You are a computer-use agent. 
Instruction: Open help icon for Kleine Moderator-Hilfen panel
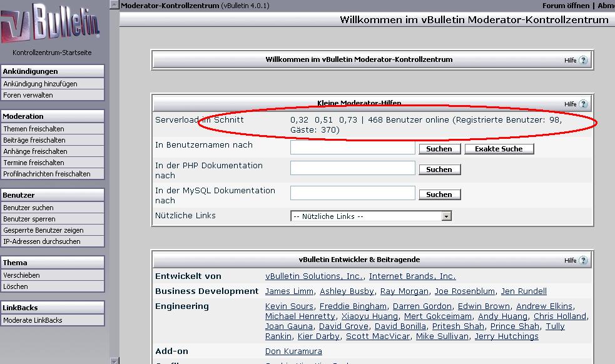click(x=583, y=104)
